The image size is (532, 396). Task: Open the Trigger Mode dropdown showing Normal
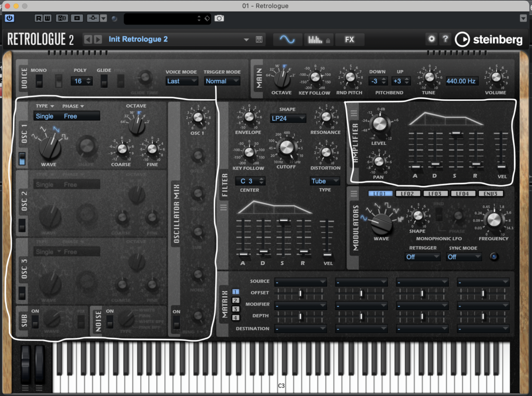click(x=222, y=81)
